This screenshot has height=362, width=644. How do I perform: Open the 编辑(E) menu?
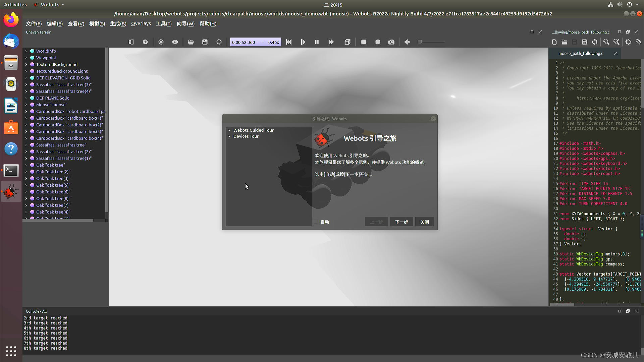pyautogui.click(x=55, y=23)
